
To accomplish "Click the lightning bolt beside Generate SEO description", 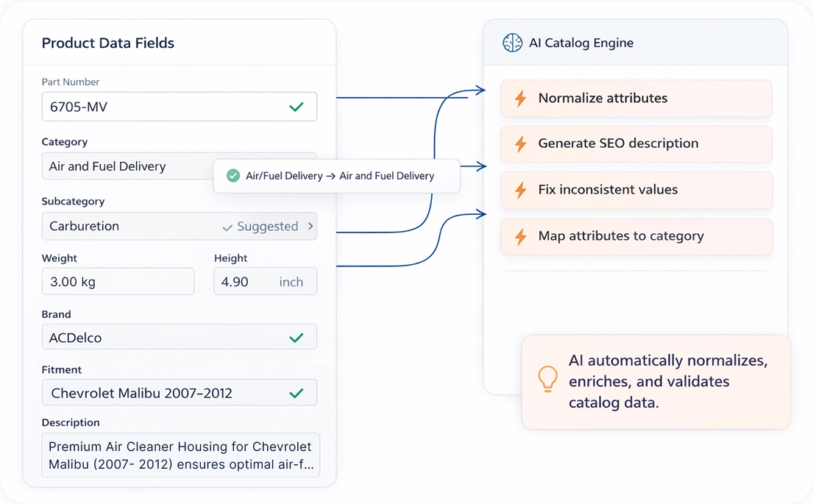I will point(521,144).
